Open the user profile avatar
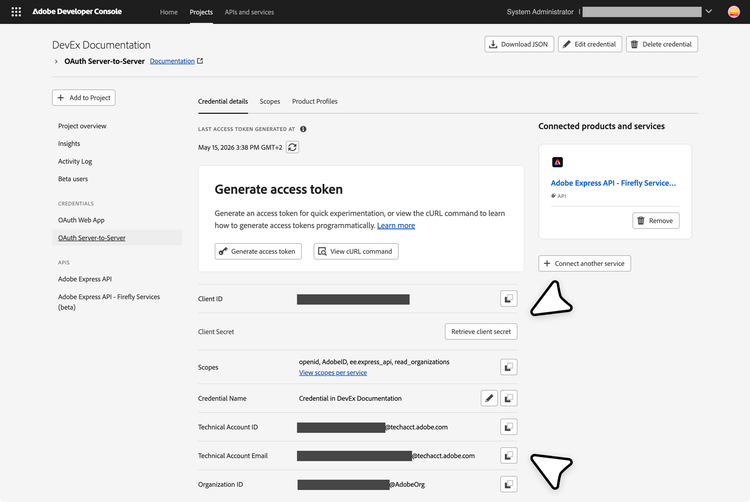750x502 pixels. tap(734, 12)
